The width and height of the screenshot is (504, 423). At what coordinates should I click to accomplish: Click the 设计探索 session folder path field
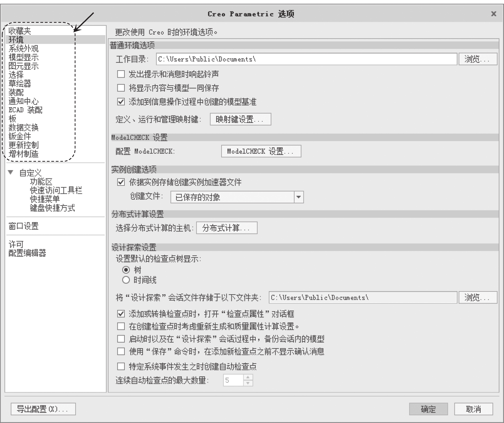point(363,298)
